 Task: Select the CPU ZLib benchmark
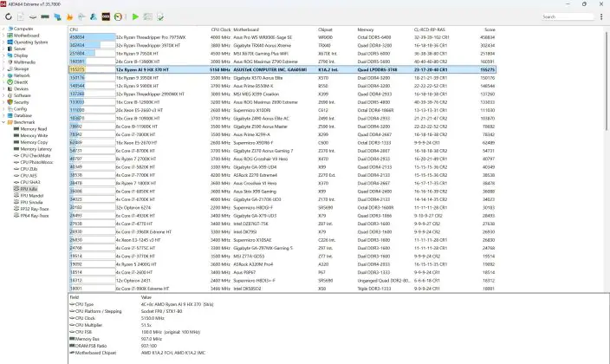coord(29,169)
